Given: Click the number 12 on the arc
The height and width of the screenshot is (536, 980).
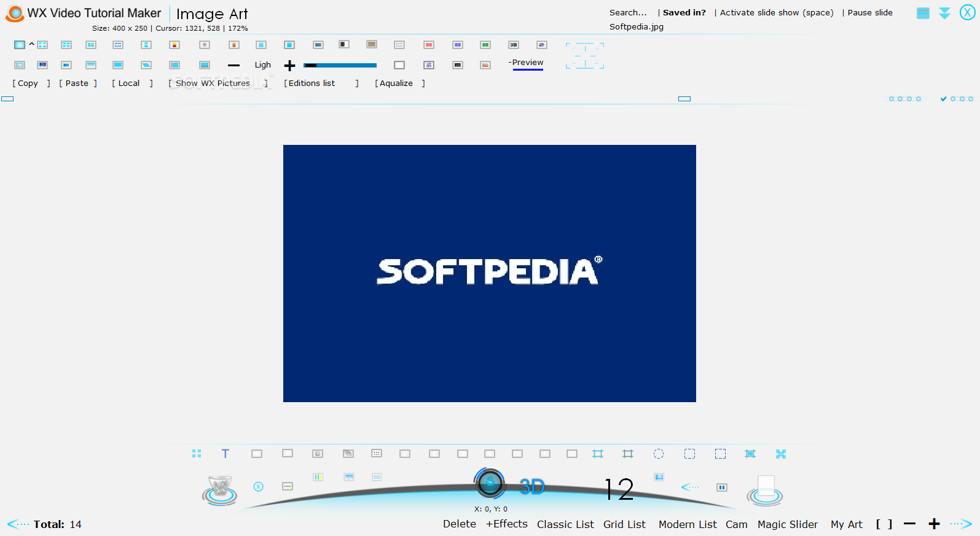Looking at the screenshot, I should pyautogui.click(x=619, y=489).
